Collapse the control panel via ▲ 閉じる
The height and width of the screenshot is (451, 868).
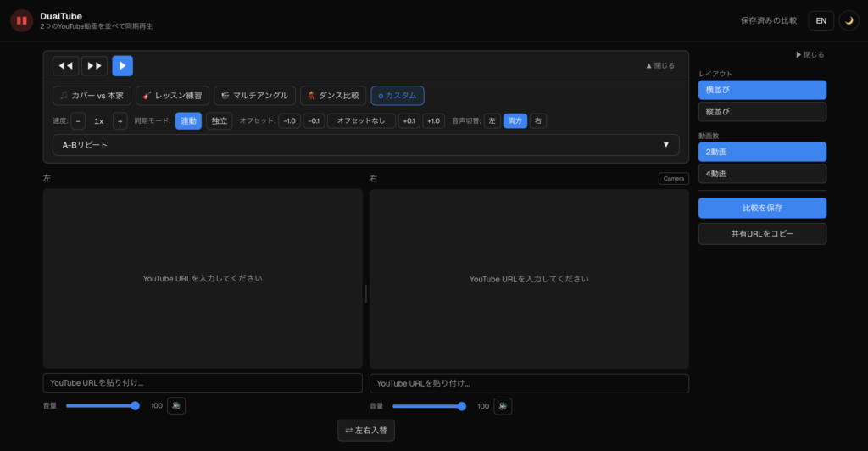pyautogui.click(x=660, y=66)
